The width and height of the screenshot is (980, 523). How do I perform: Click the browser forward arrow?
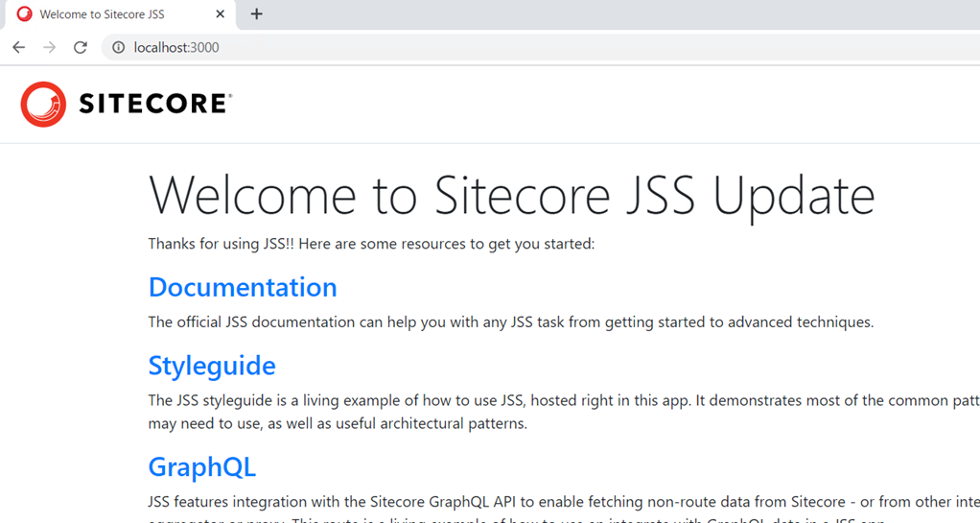49,48
